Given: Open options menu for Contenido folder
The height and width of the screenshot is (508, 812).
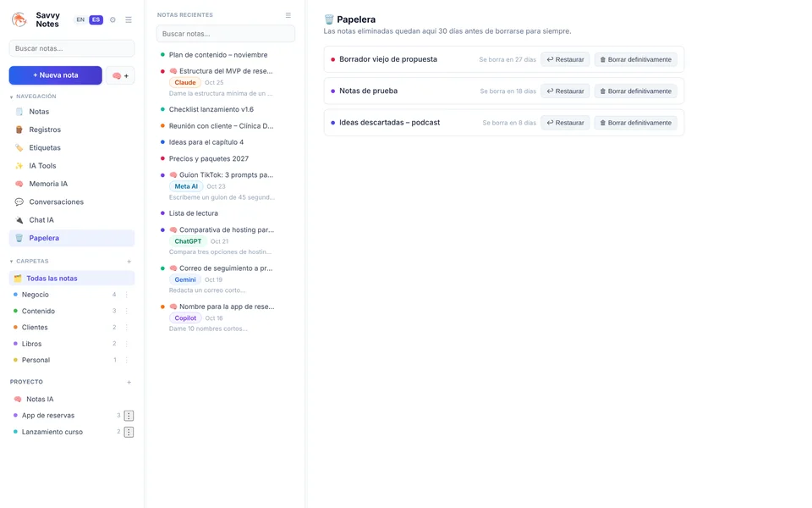Looking at the screenshot, I should point(127,311).
